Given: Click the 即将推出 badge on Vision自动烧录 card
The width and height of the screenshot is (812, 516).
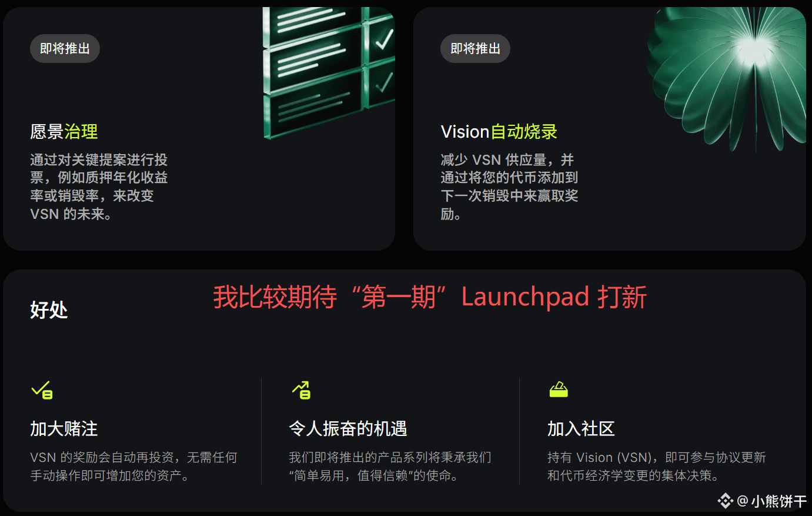Looking at the screenshot, I should click(475, 48).
